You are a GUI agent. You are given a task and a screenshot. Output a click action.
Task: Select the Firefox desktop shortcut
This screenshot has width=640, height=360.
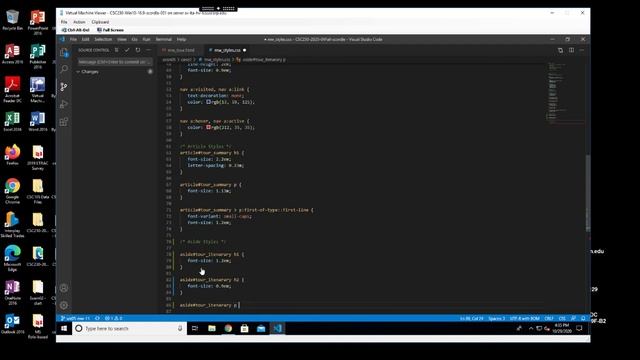click(12, 155)
